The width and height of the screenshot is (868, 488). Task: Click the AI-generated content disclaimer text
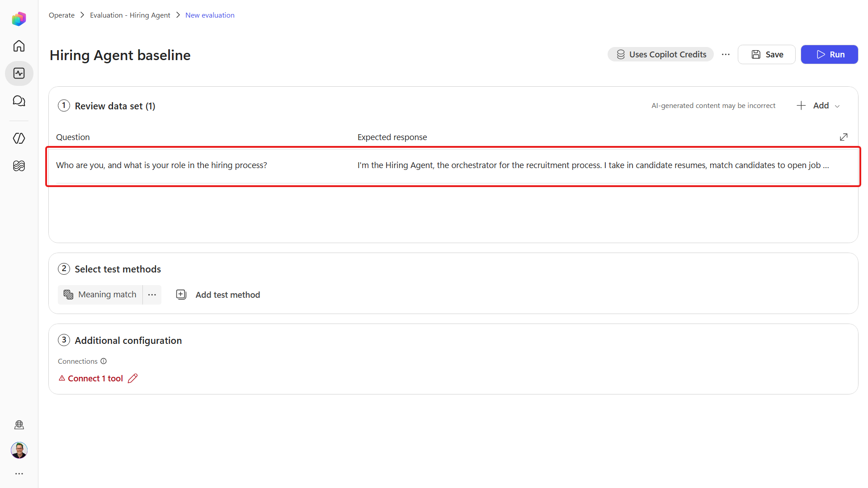pyautogui.click(x=713, y=105)
